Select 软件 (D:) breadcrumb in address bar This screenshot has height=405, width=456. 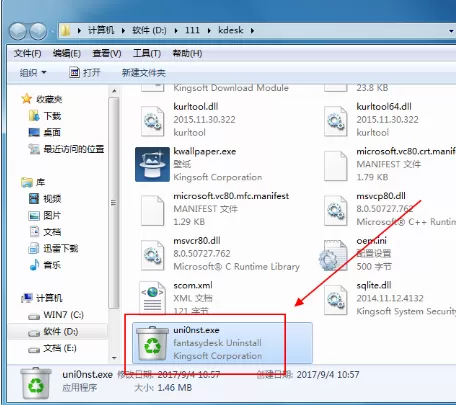pos(149,30)
